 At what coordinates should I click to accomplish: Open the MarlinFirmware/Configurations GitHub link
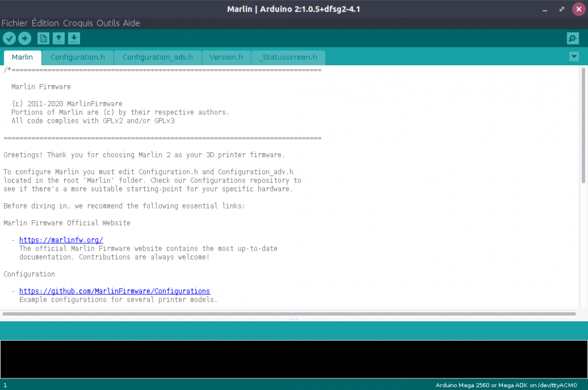point(115,291)
